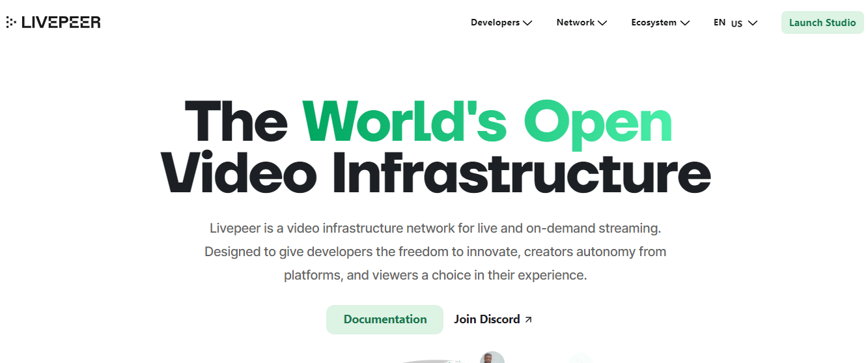This screenshot has height=363, width=868.
Task: Expand the Ecosystem chevron arrow
Action: point(685,23)
